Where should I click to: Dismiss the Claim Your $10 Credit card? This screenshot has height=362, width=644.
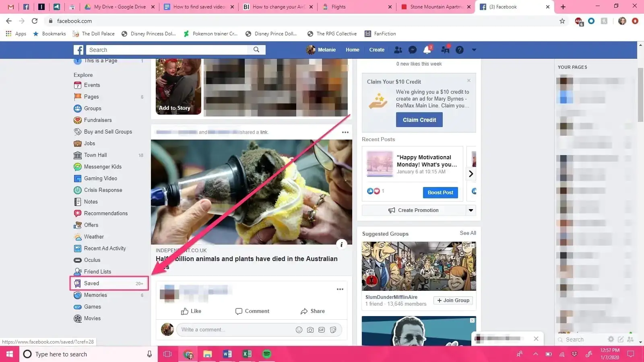469,80
